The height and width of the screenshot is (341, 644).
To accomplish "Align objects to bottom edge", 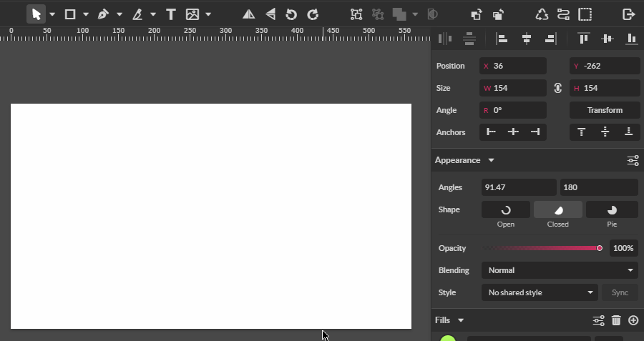I will point(631,39).
